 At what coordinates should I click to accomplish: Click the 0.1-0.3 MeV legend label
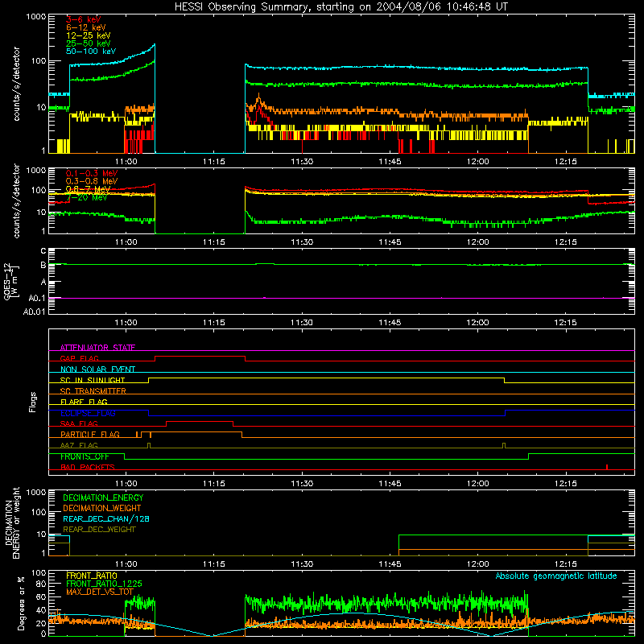coord(92,173)
